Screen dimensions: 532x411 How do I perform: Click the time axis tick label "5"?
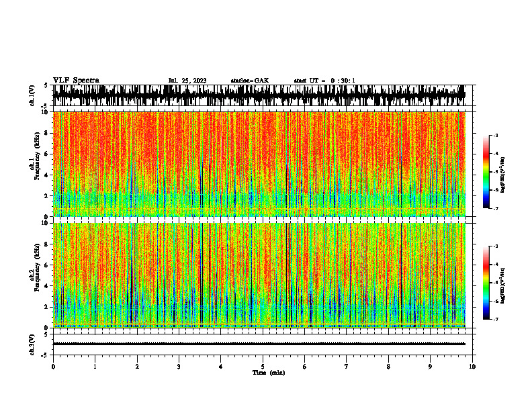(263, 367)
